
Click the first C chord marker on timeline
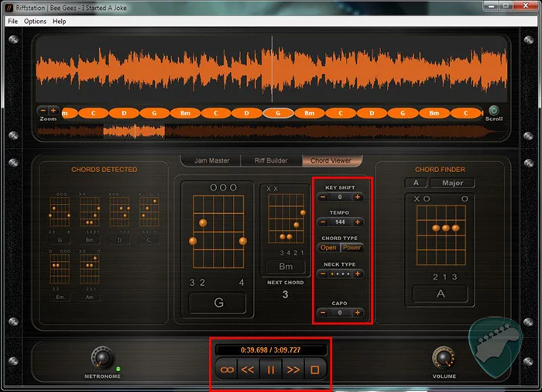[93, 113]
